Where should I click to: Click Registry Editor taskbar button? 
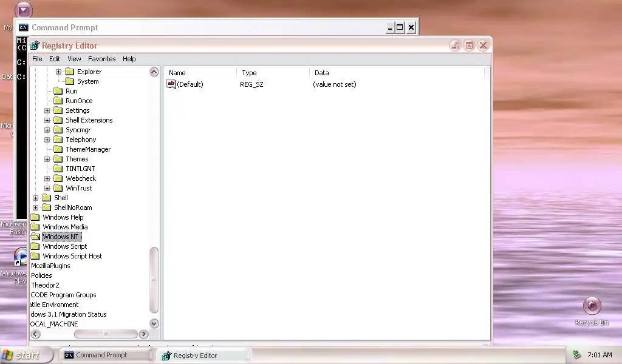(203, 356)
